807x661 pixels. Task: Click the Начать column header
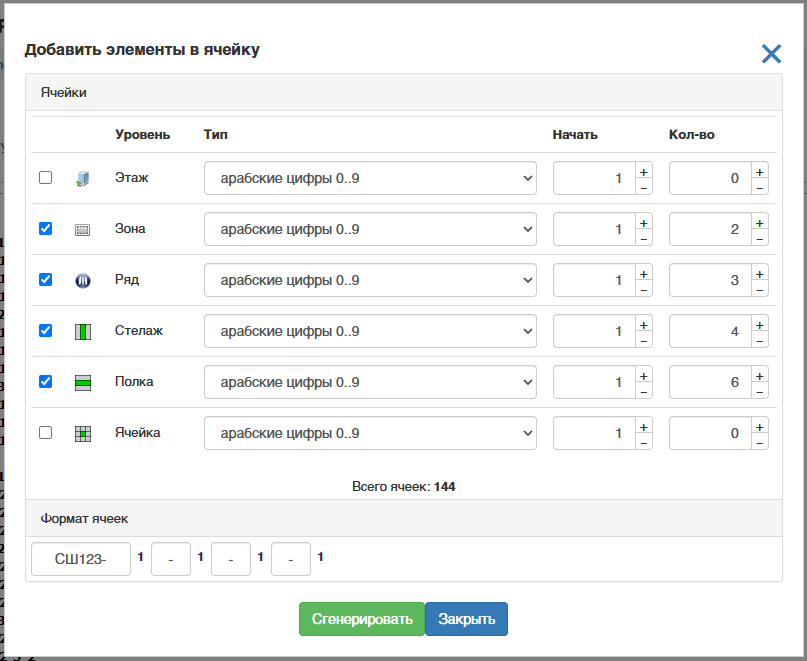coord(575,135)
